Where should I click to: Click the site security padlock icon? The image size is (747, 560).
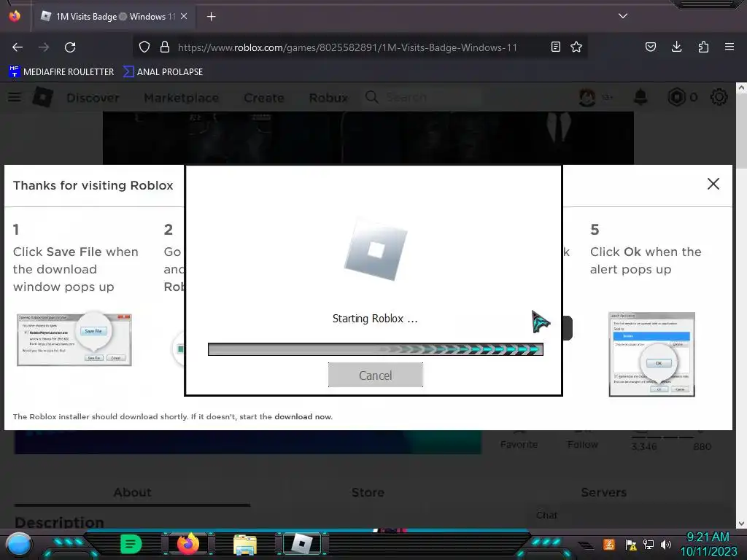click(x=165, y=47)
